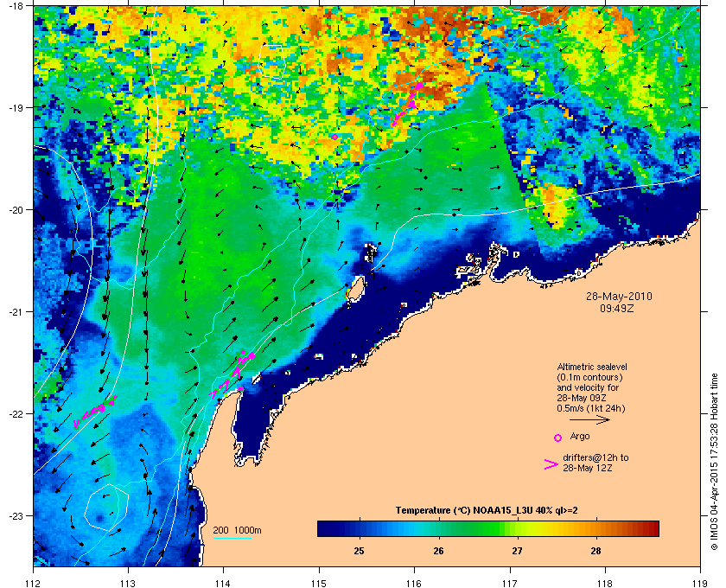Click the 200 1000m depth label

(x=237, y=531)
